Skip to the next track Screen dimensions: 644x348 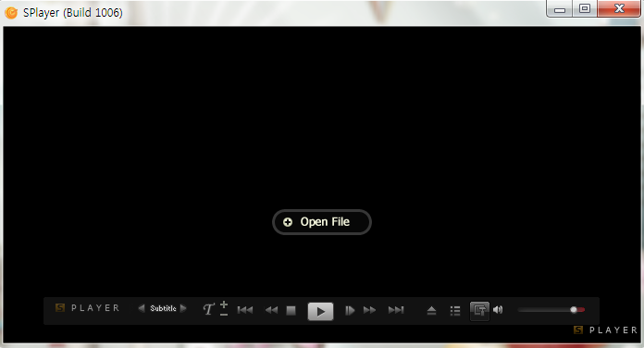pyautogui.click(x=396, y=310)
